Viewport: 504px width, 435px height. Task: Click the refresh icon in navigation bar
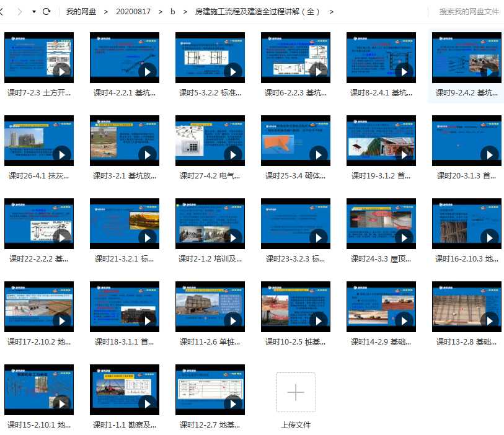coord(46,12)
